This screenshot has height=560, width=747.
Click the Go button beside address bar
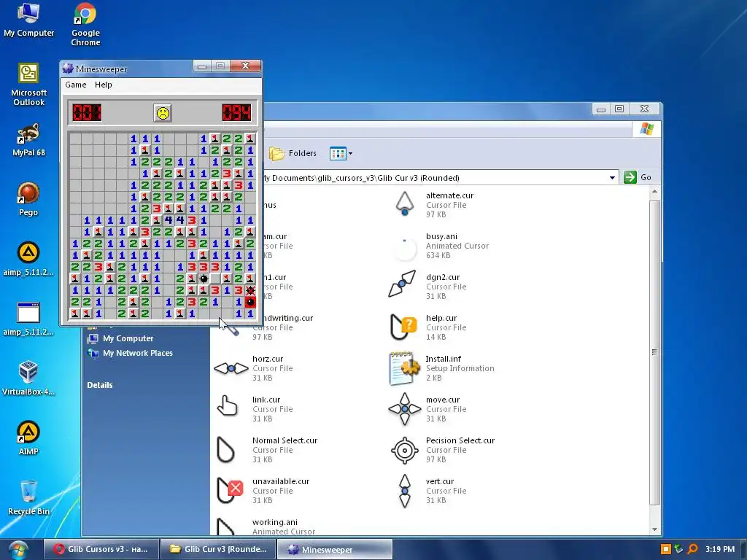pos(638,177)
